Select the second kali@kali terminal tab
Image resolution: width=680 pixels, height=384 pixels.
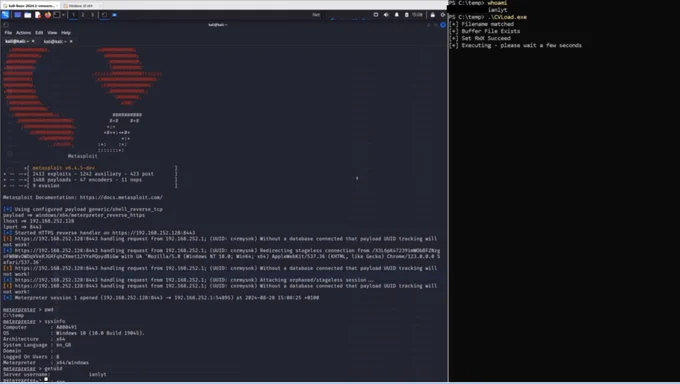coord(55,41)
